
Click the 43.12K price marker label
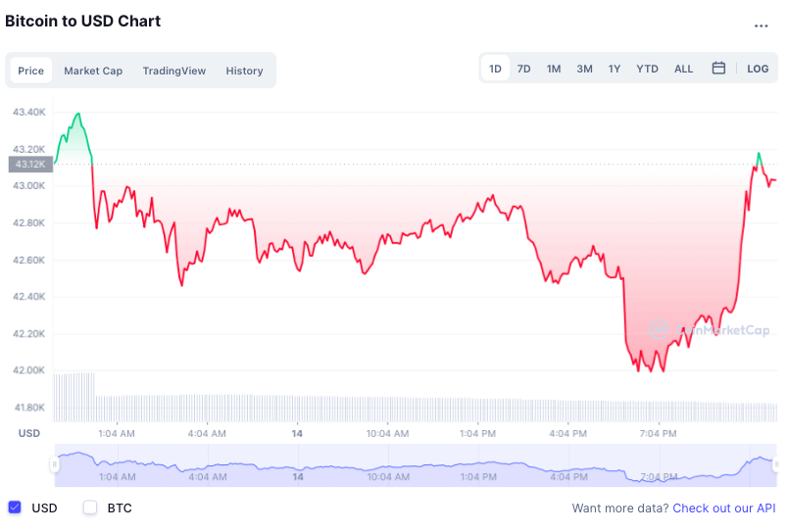coord(29,164)
